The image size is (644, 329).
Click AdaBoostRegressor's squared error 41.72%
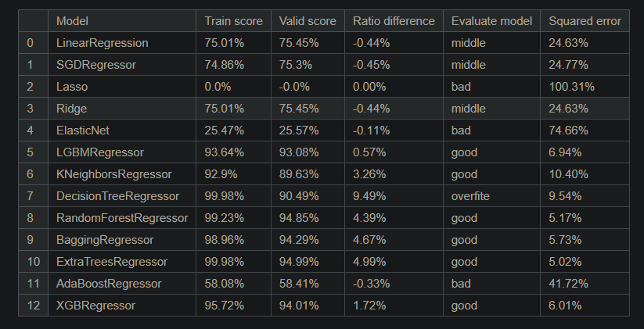pyautogui.click(x=568, y=284)
